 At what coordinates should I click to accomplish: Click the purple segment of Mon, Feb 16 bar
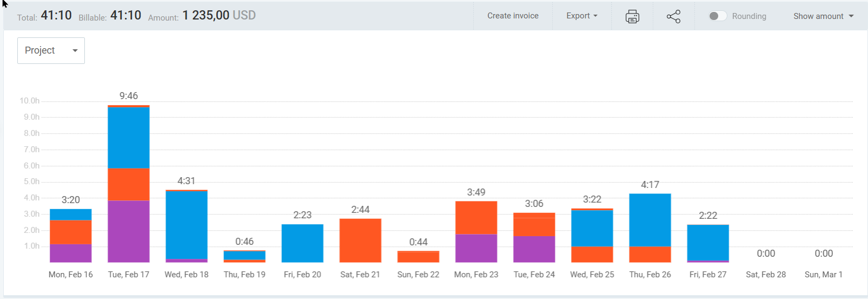click(x=71, y=253)
